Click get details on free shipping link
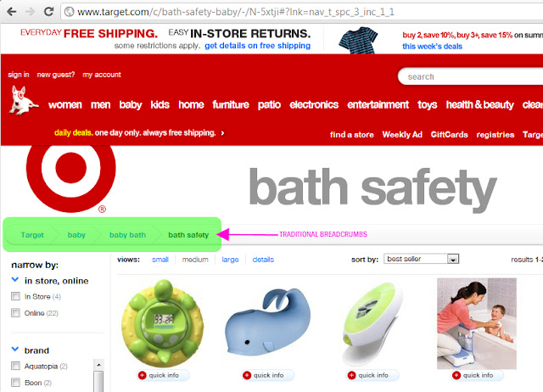The height and width of the screenshot is (392, 543). pos(257,46)
